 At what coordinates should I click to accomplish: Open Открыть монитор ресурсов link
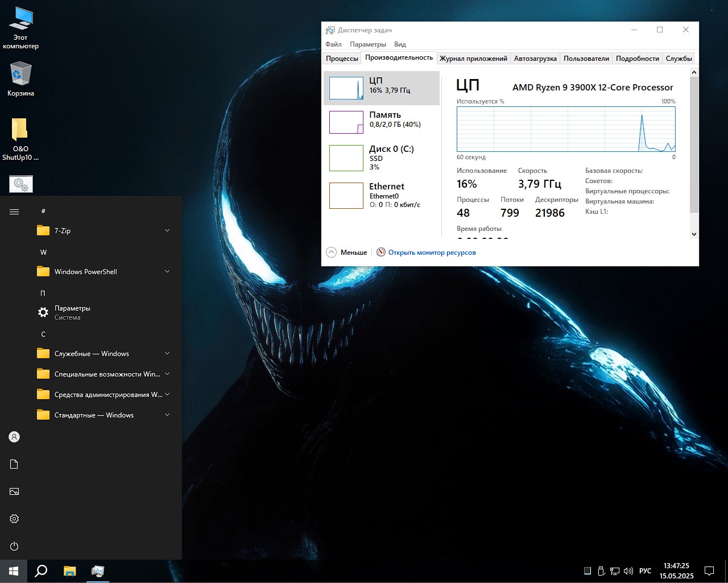click(x=432, y=252)
